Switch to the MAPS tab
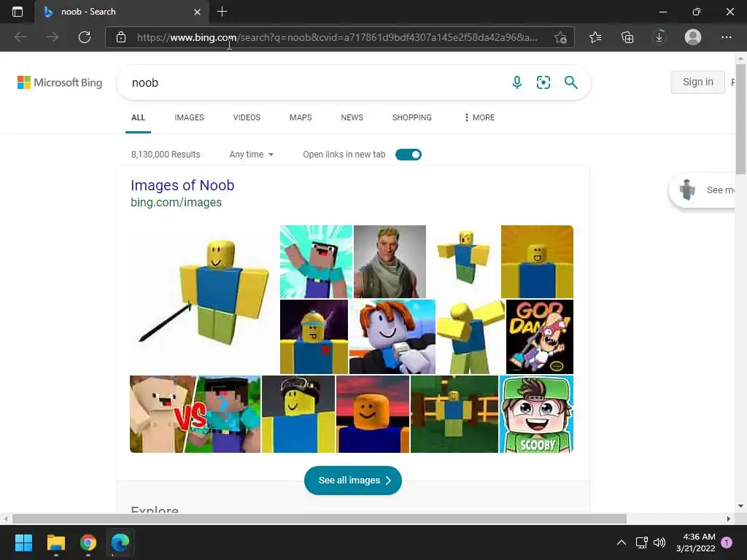Viewport: 747px width, 560px height. pos(301,117)
